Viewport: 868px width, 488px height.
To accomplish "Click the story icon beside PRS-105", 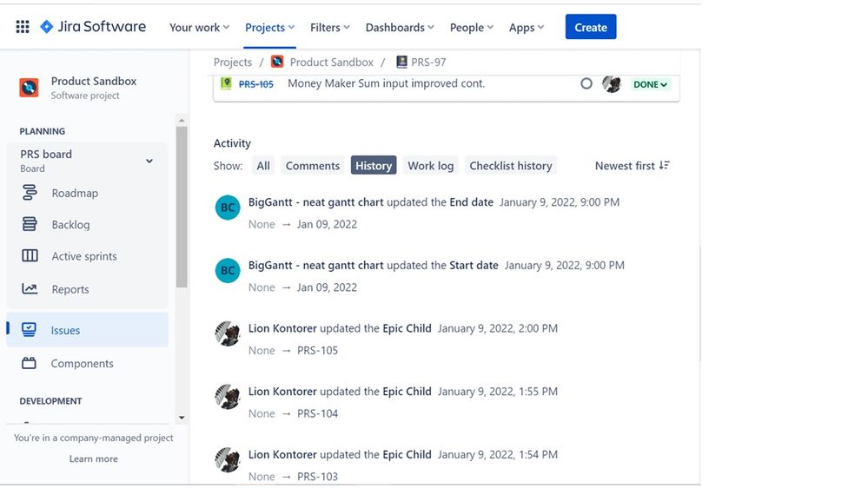I will 226,83.
